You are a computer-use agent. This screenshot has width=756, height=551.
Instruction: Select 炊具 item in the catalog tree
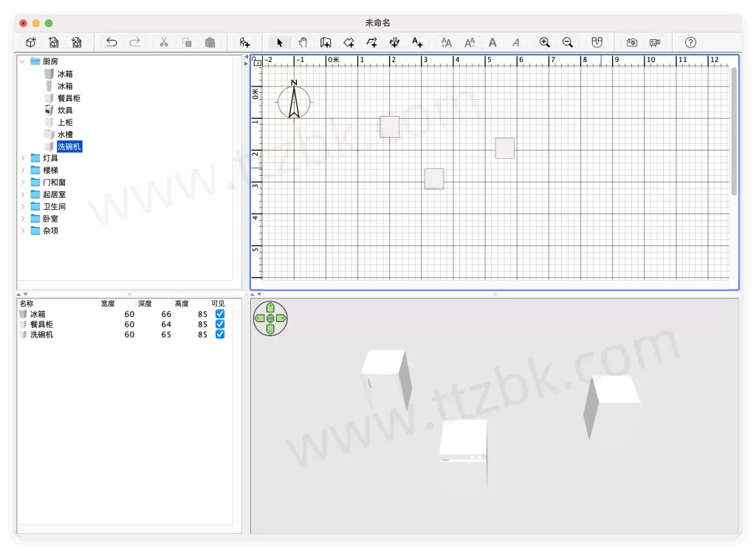click(x=65, y=110)
